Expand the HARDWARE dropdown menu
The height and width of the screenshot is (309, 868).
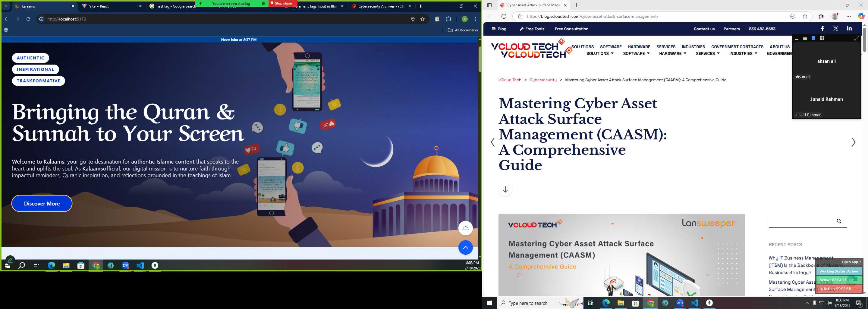673,54
